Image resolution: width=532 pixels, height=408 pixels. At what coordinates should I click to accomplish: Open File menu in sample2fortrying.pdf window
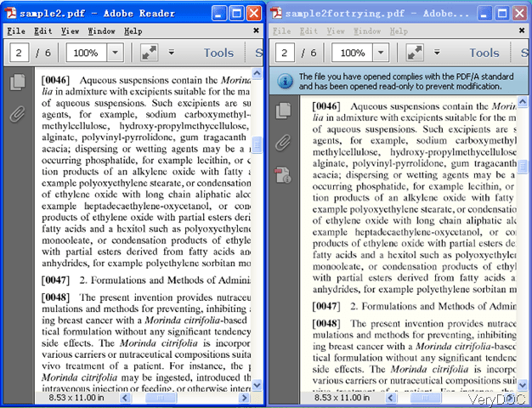click(282, 31)
